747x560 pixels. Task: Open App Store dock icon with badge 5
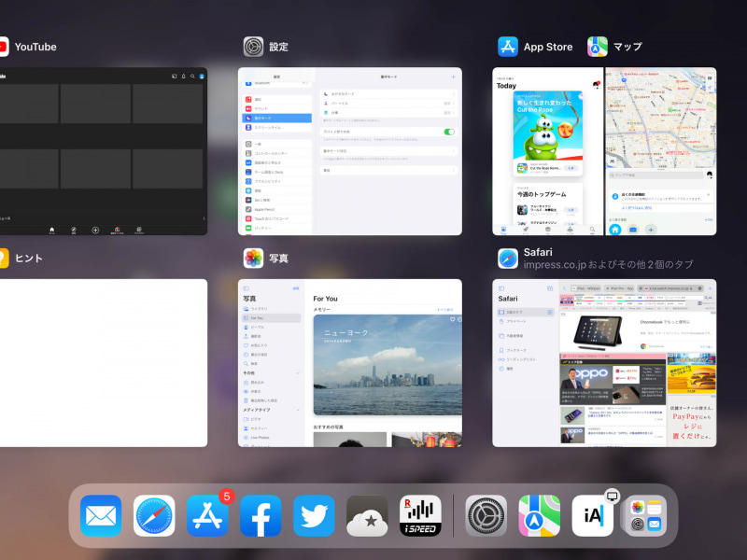tap(207, 515)
